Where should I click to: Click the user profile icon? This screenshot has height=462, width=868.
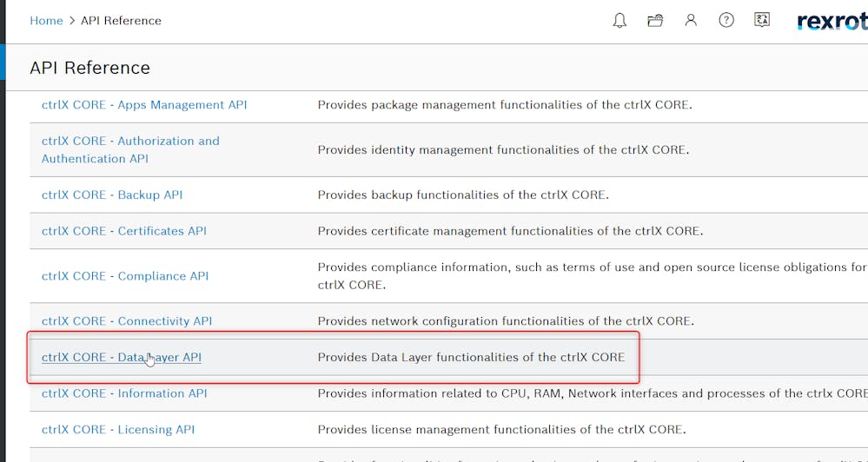691,21
